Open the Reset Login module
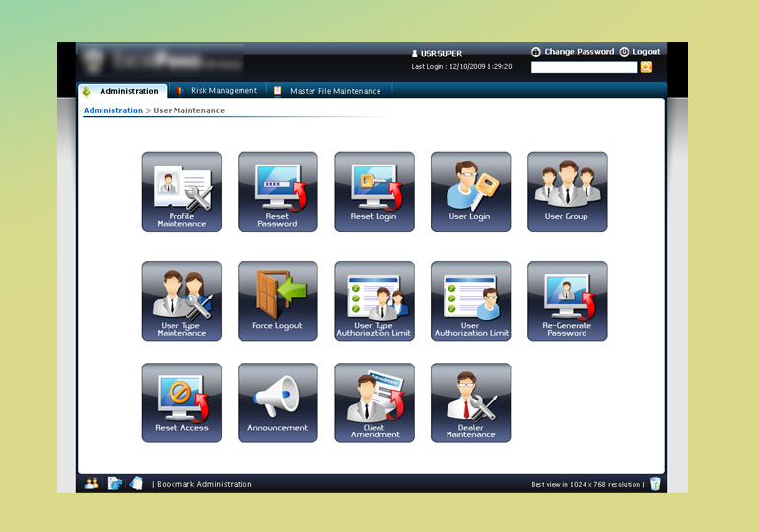759x532 pixels. 375,191
